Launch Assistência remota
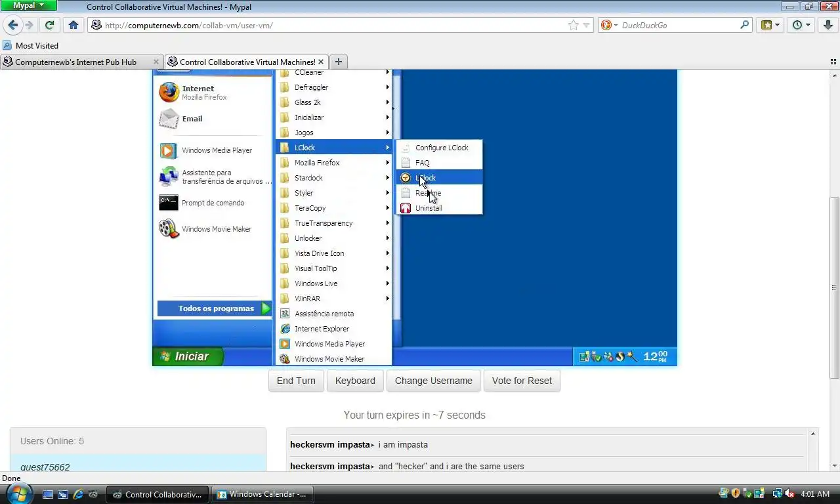840x504 pixels. 333,314
